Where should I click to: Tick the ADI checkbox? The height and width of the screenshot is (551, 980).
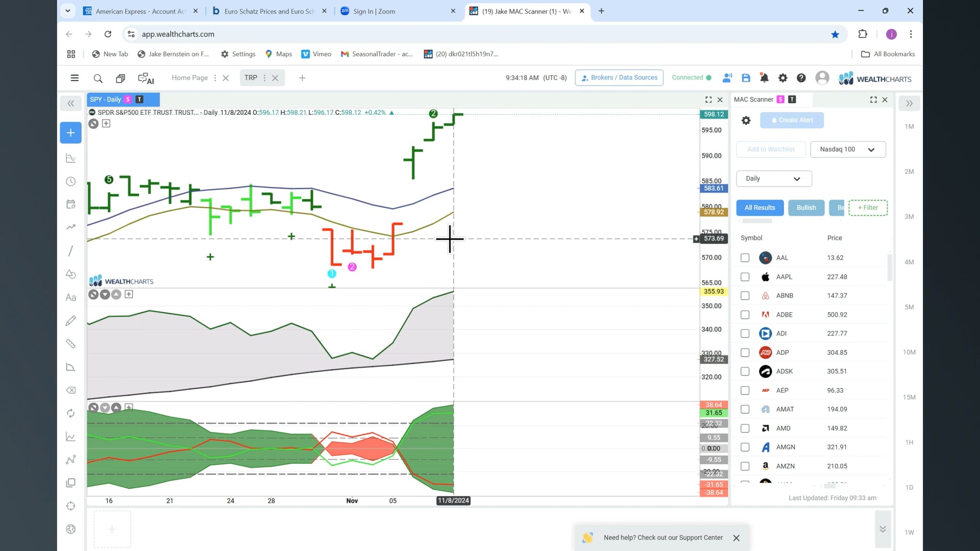pos(745,334)
